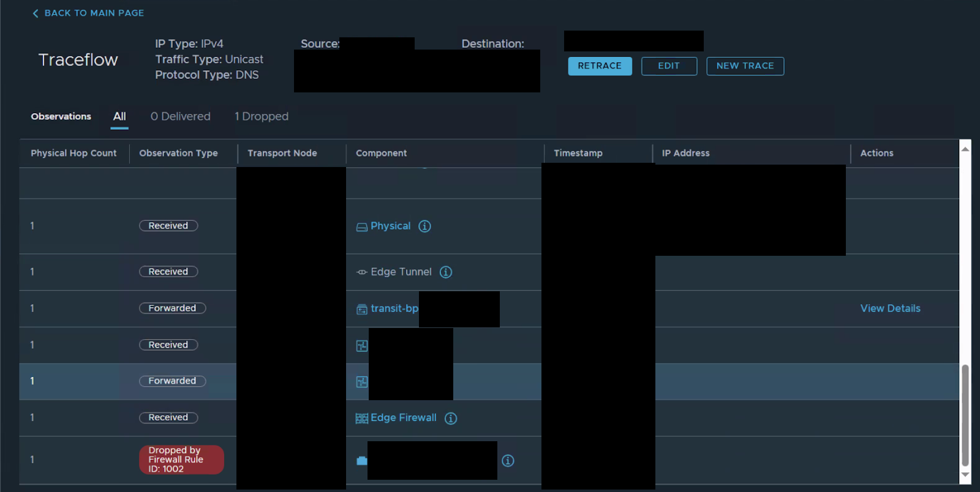Viewport: 980px width, 492px height.
Task: Click the EDIT button
Action: pyautogui.click(x=669, y=66)
